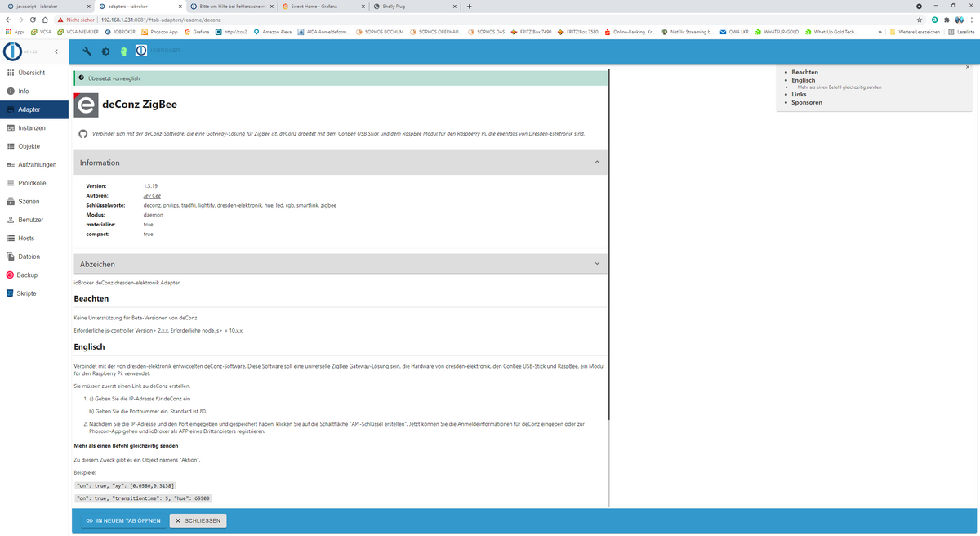Viewport: 980px width, 536px height.
Task: Open the Amazon Alexa bookmark
Action: tap(273, 32)
